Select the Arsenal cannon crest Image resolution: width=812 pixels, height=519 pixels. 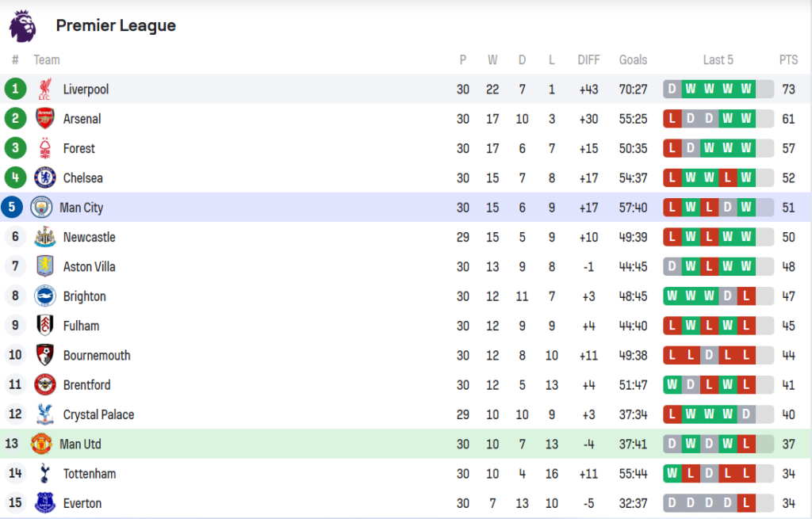point(45,119)
